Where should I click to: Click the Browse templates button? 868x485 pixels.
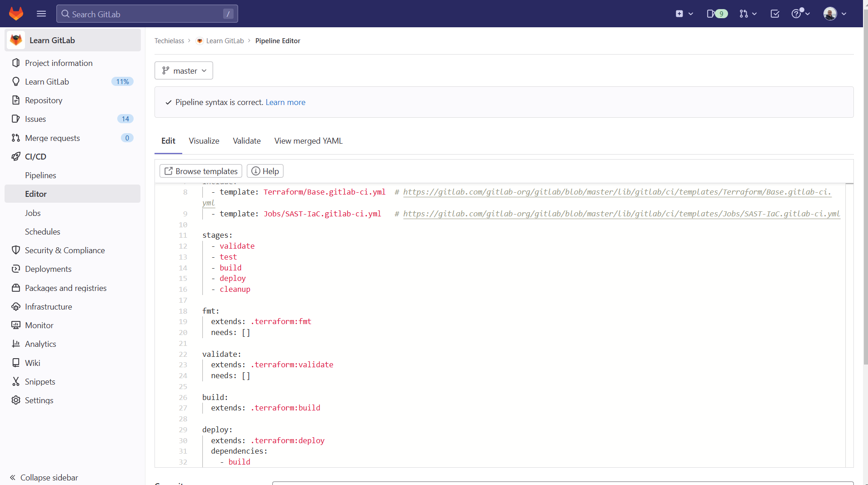click(x=200, y=171)
